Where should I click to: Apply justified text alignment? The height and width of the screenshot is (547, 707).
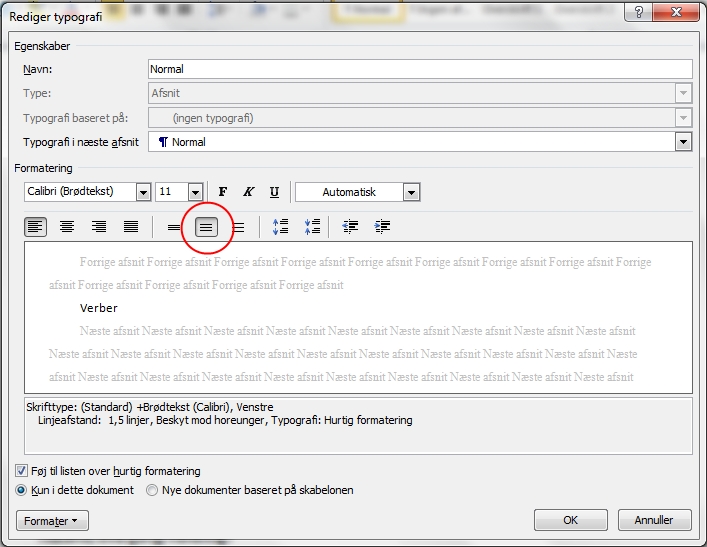[x=131, y=227]
